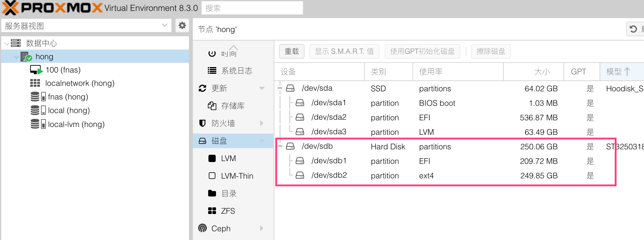Click the Ceph icon in the menu
Screen dimensions: 644x240
[202, 228]
